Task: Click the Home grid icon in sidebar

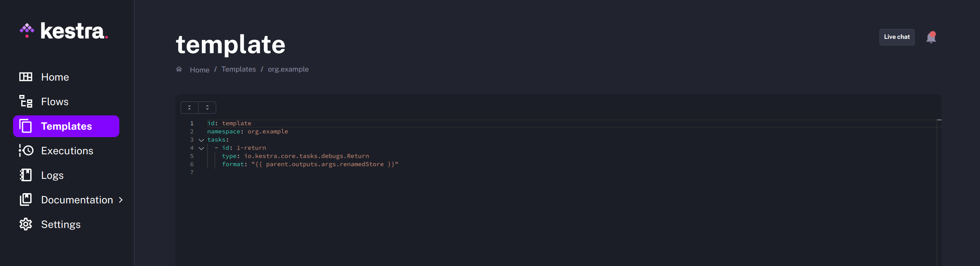Action: click(26, 77)
